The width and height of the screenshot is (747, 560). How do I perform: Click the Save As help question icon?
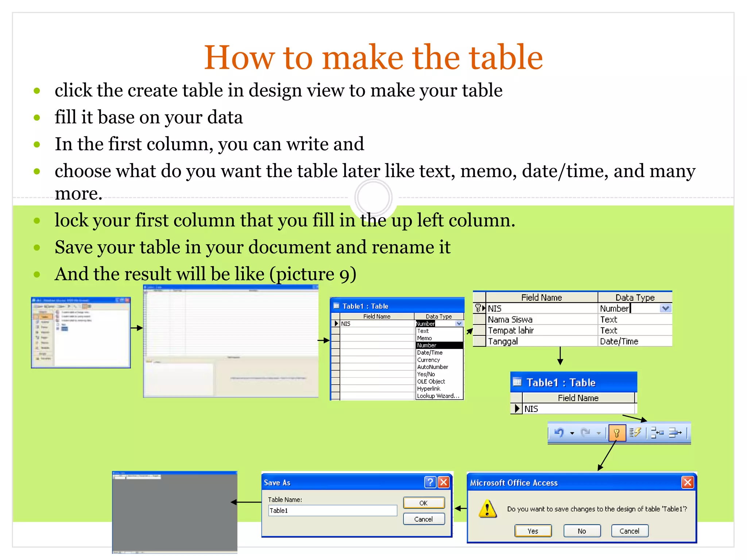(x=430, y=482)
